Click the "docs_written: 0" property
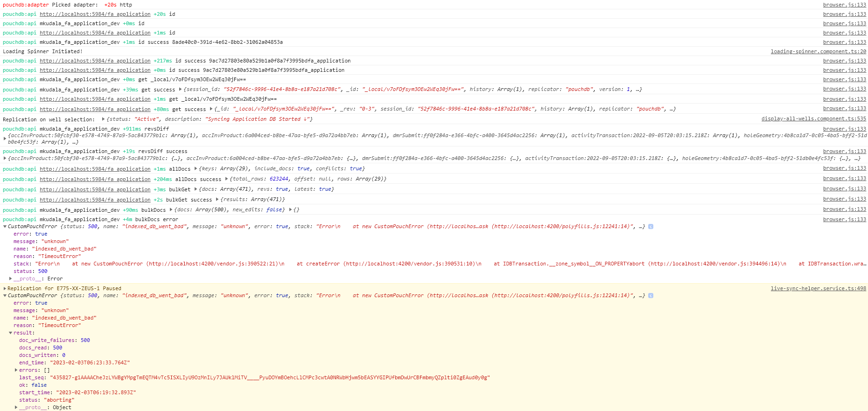868x411 pixels. (42, 355)
